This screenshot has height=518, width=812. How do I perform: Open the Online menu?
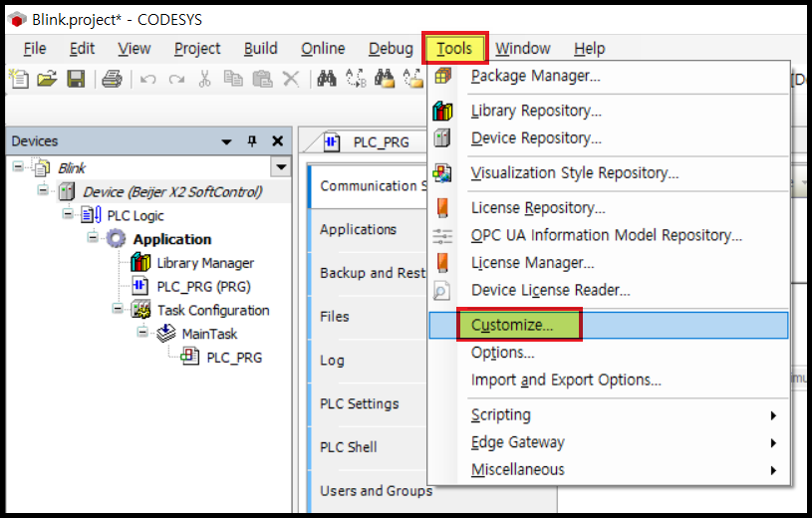click(x=323, y=49)
